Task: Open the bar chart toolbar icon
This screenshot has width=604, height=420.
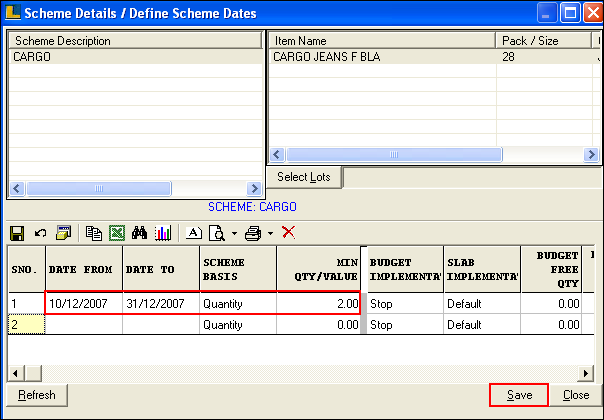Action: point(163,234)
